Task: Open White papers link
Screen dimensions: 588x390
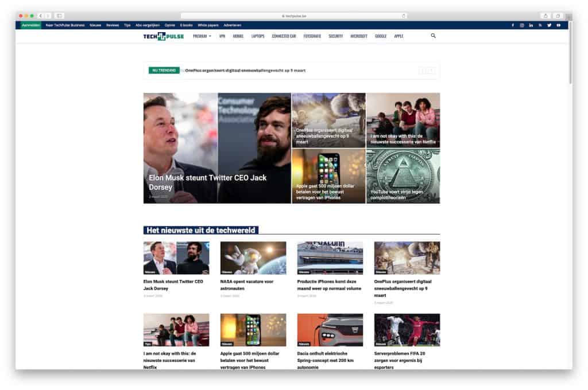Action: (208, 25)
